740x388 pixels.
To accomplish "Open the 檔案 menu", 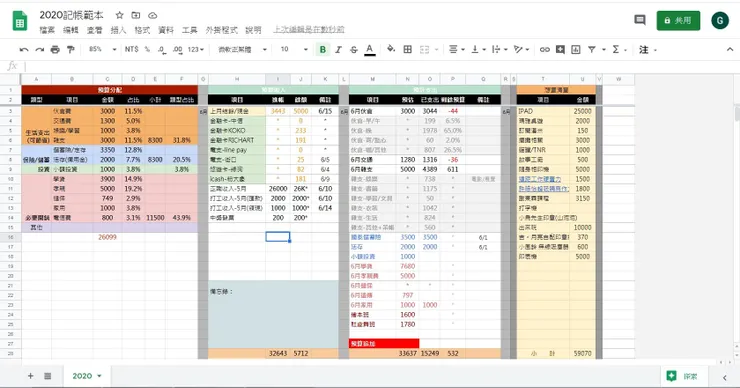I will point(47,30).
